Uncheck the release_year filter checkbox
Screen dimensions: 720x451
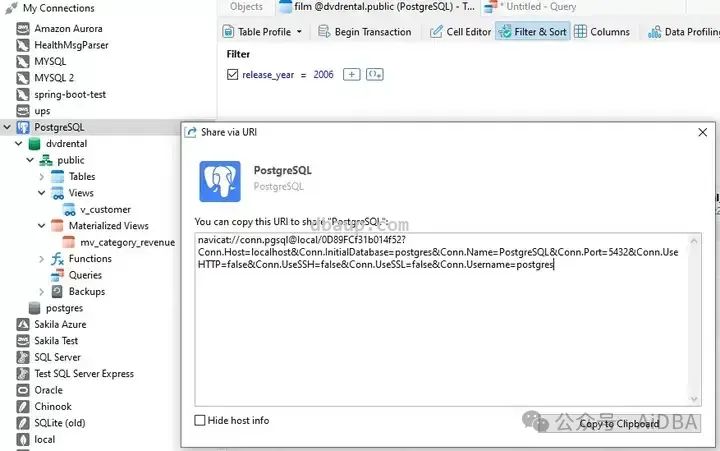[232, 74]
